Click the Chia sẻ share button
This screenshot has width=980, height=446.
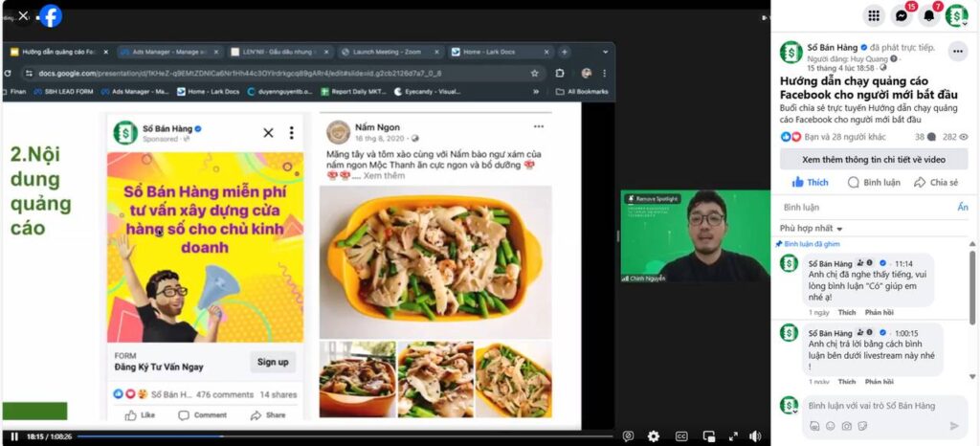[x=936, y=183]
